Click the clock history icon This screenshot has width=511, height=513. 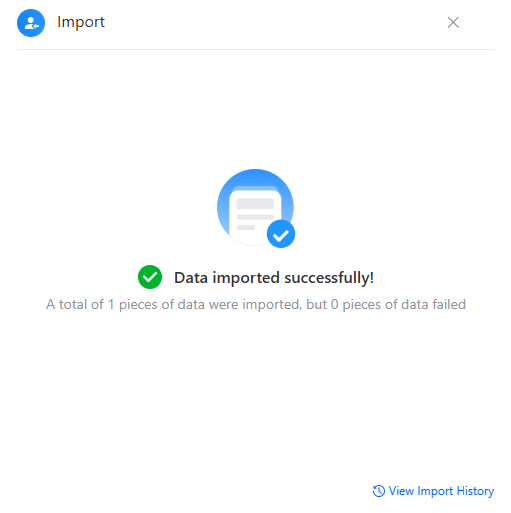pos(379,491)
